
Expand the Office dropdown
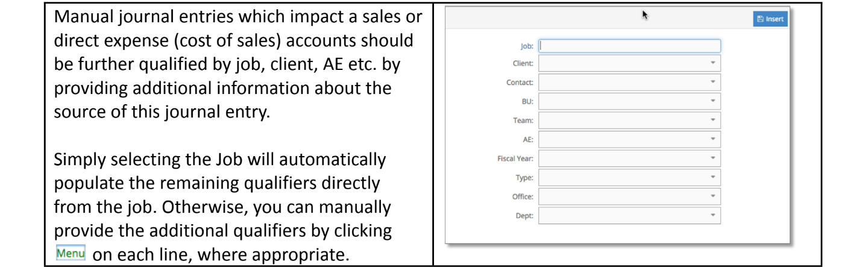point(629,196)
